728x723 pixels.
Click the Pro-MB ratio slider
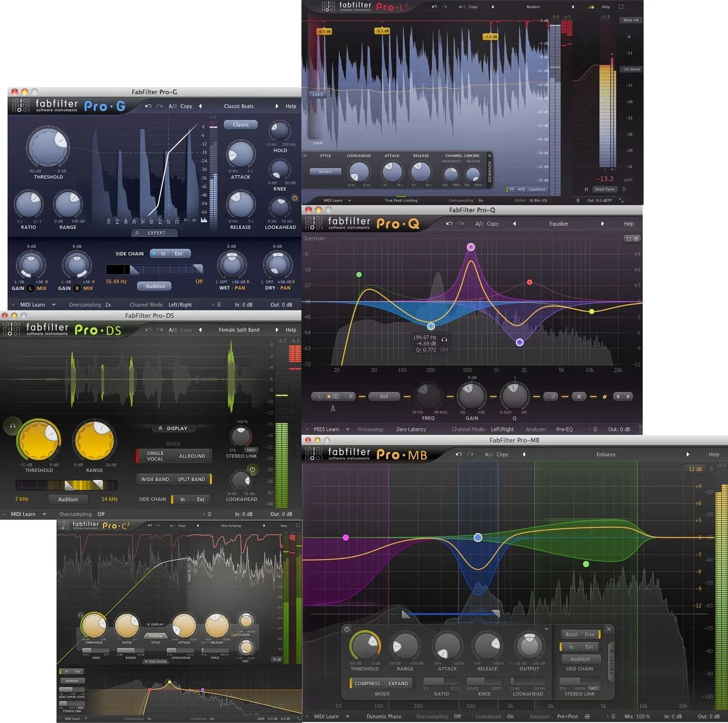tap(441, 682)
